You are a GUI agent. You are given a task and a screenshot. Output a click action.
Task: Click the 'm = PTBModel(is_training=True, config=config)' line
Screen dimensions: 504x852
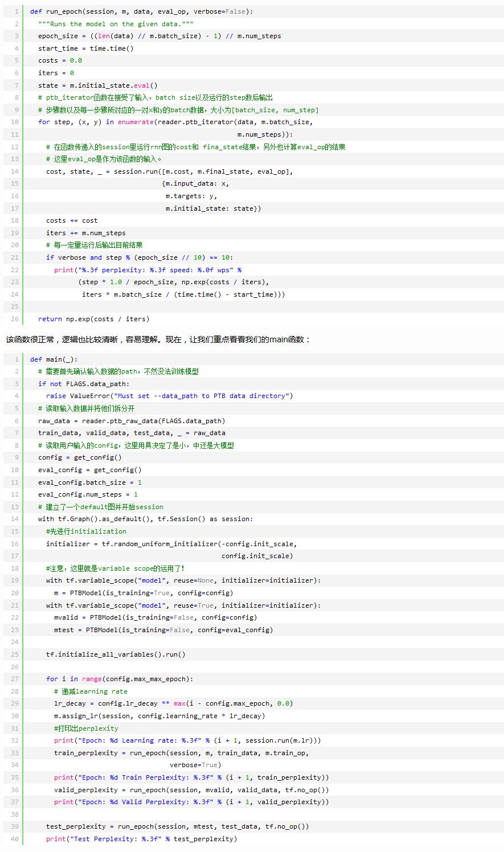pyautogui.click(x=144, y=593)
